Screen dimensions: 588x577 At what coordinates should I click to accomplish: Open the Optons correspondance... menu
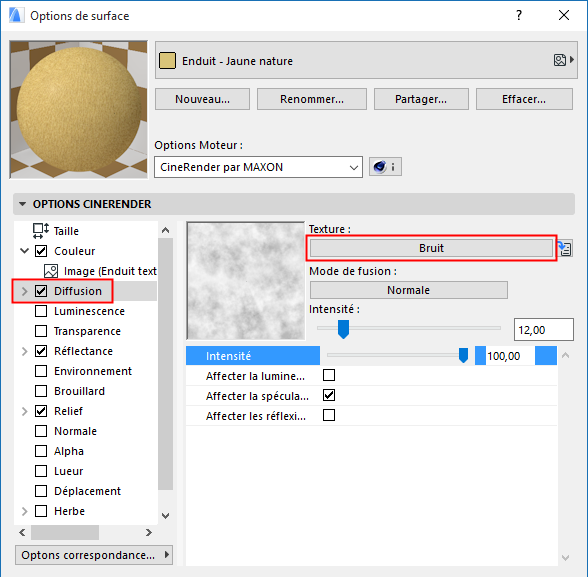[x=94, y=555]
